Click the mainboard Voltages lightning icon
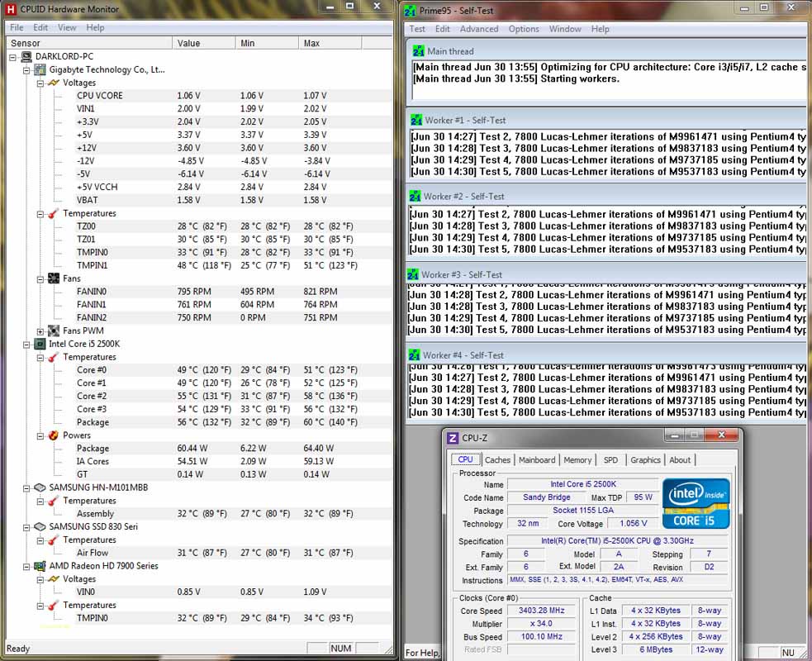 pos(54,83)
